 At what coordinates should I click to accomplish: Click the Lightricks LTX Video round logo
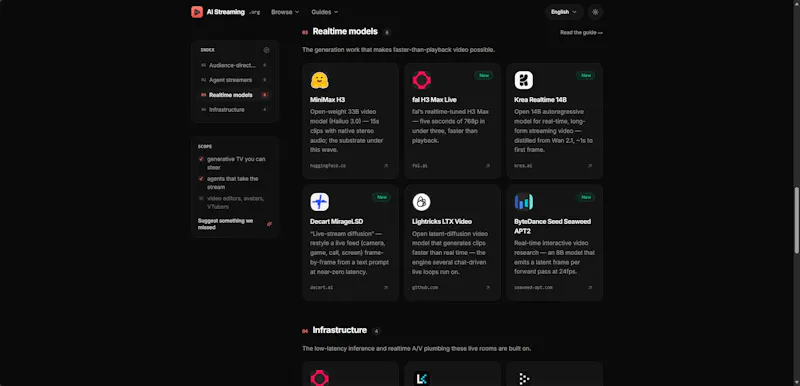421,202
